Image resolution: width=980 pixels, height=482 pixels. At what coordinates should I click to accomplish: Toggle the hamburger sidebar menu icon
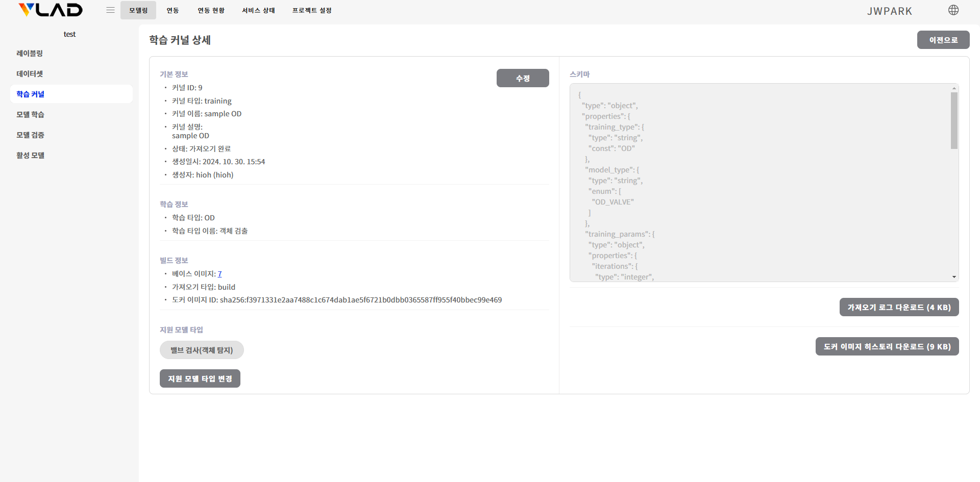pos(110,10)
